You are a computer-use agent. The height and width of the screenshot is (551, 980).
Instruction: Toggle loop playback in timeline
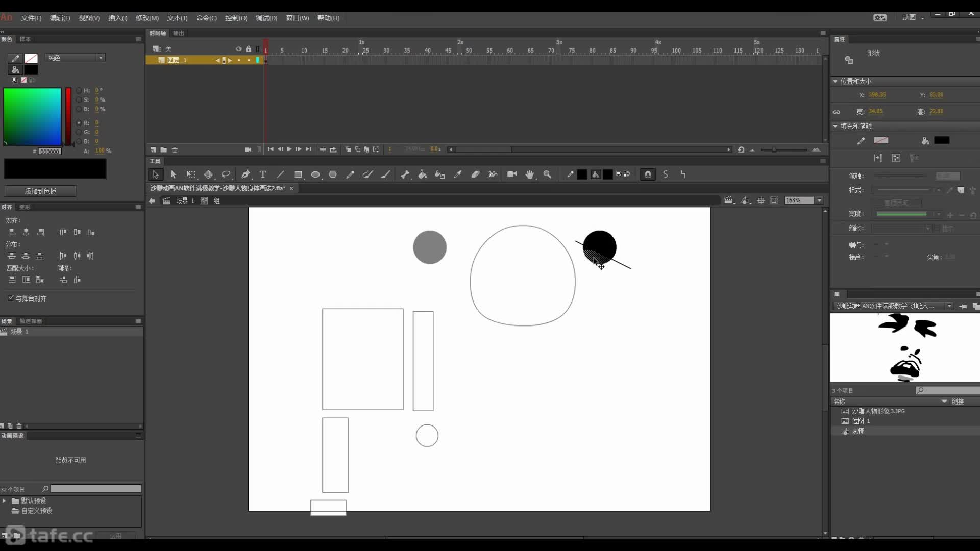click(x=333, y=149)
